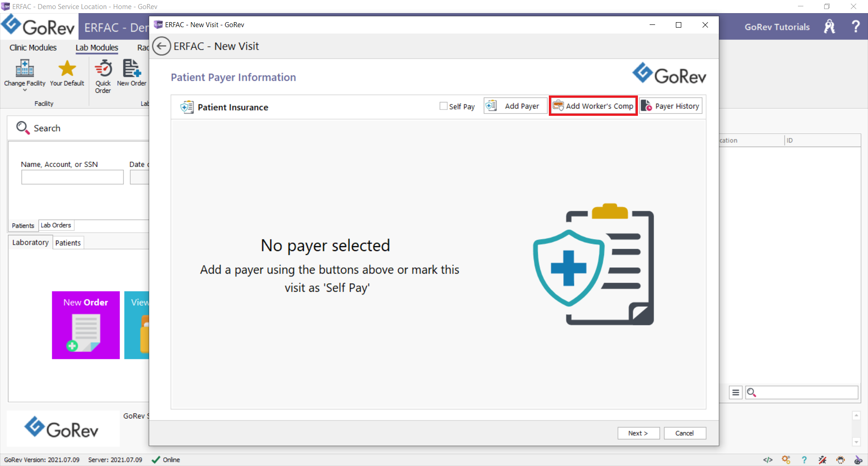Switch to the Lab Orders tab
The width and height of the screenshot is (868, 466).
tap(56, 225)
